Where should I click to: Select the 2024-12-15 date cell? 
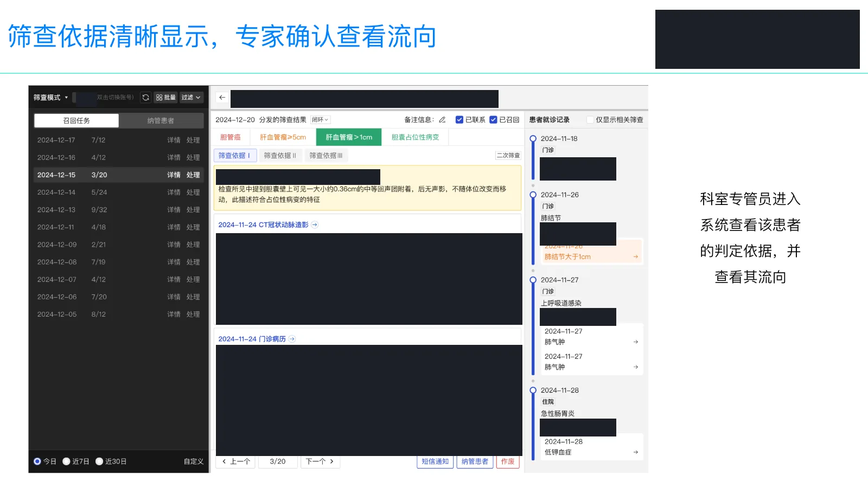coord(56,175)
